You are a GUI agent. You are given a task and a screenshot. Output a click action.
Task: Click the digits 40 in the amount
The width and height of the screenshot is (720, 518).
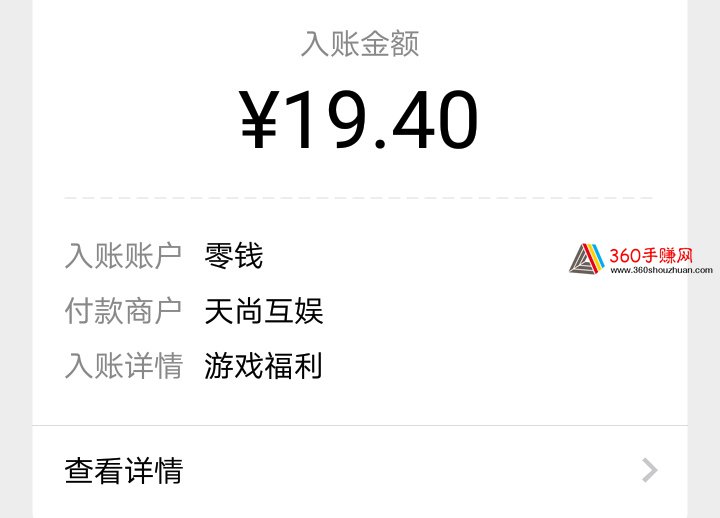[435, 119]
